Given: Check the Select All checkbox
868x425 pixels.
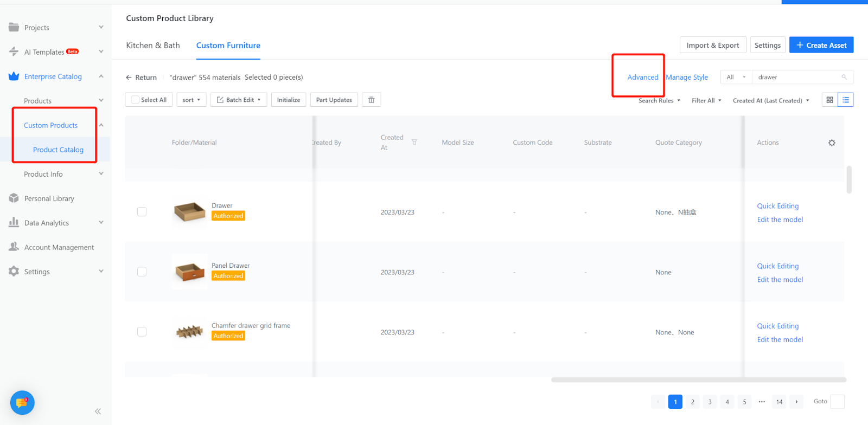Looking at the screenshot, I should pyautogui.click(x=136, y=100).
